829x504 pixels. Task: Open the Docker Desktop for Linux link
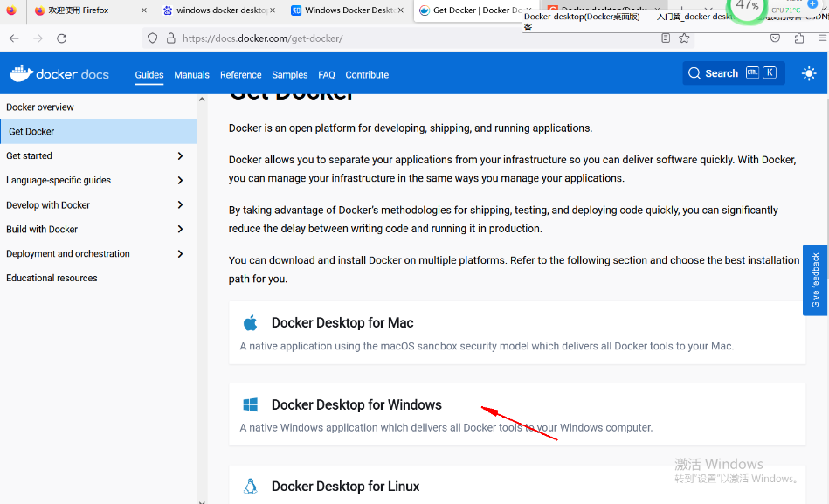346,486
